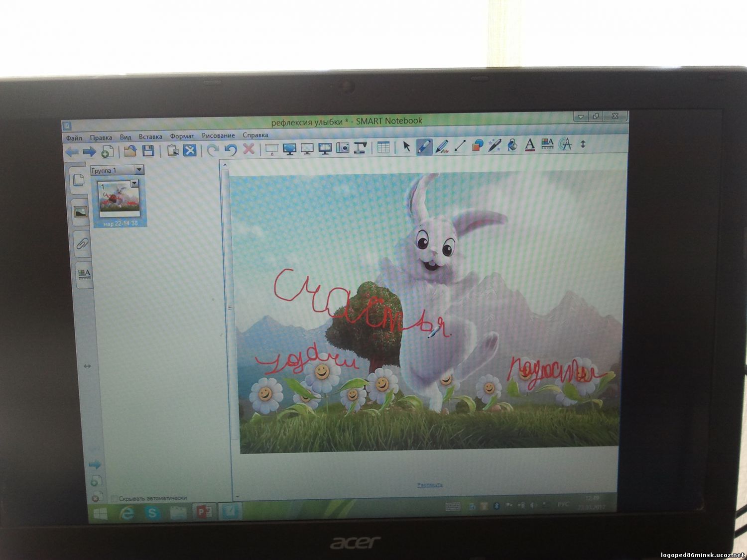Select the Pen tool in toolbar
This screenshot has height=560, width=747.
point(424,146)
